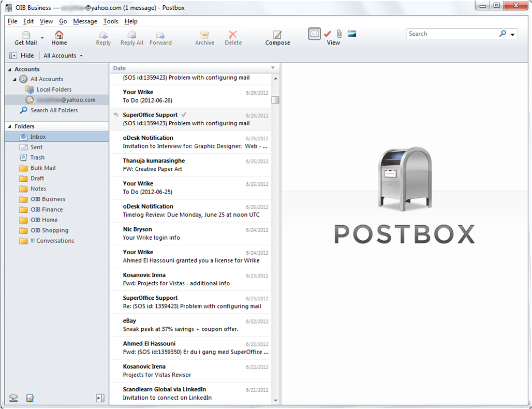Screen dimensions: 532x409
Task: Toggle the images view icon
Action: coord(352,34)
